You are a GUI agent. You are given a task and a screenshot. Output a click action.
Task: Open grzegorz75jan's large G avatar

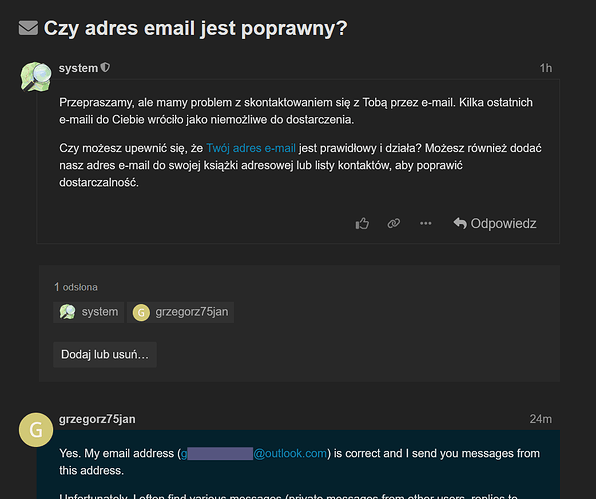click(36, 430)
